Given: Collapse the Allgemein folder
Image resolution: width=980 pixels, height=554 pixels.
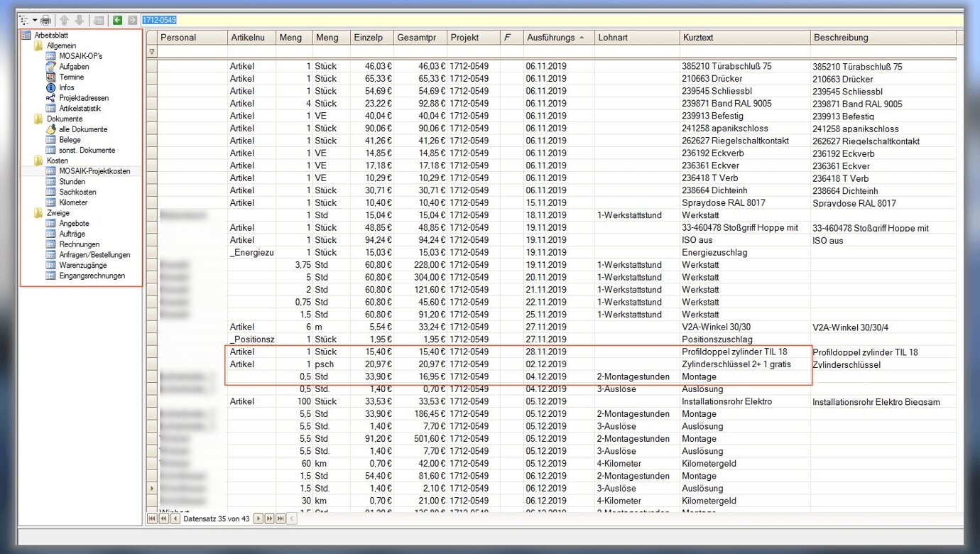Looking at the screenshot, I should tap(38, 46).
